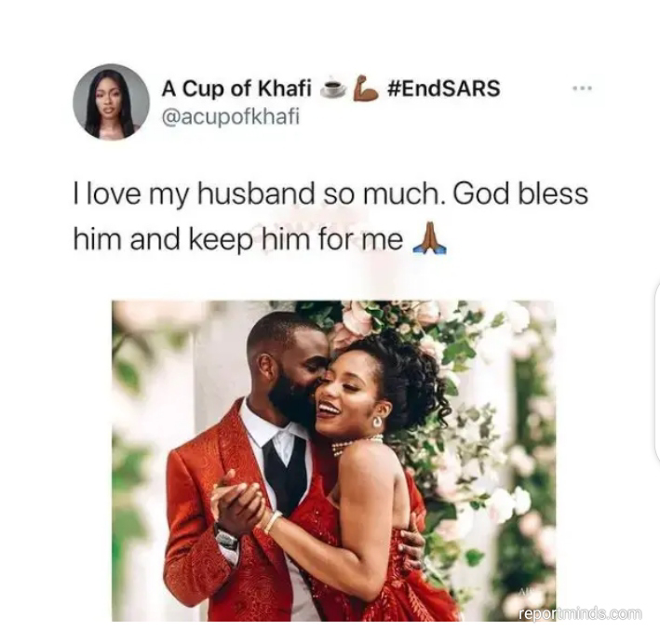Click the woman's pearl drop earring
The height and width of the screenshot is (644, 660).
(377, 421)
